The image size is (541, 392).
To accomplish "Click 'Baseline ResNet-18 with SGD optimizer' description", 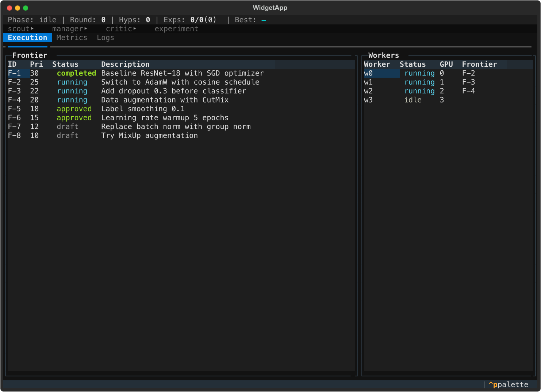I will point(183,73).
